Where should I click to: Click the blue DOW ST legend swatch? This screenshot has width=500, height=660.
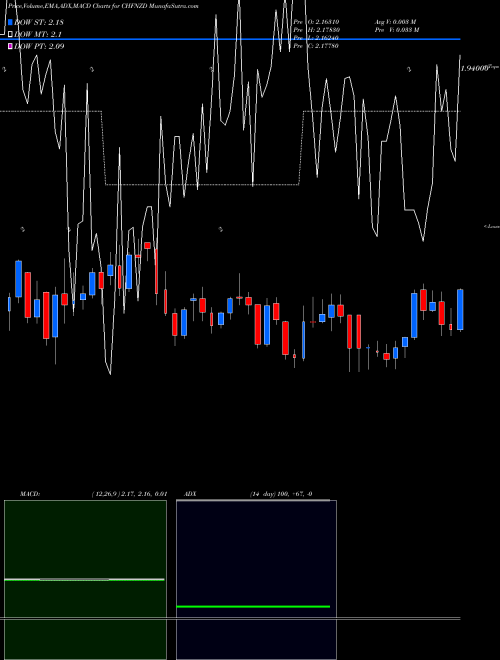[x=11, y=22]
